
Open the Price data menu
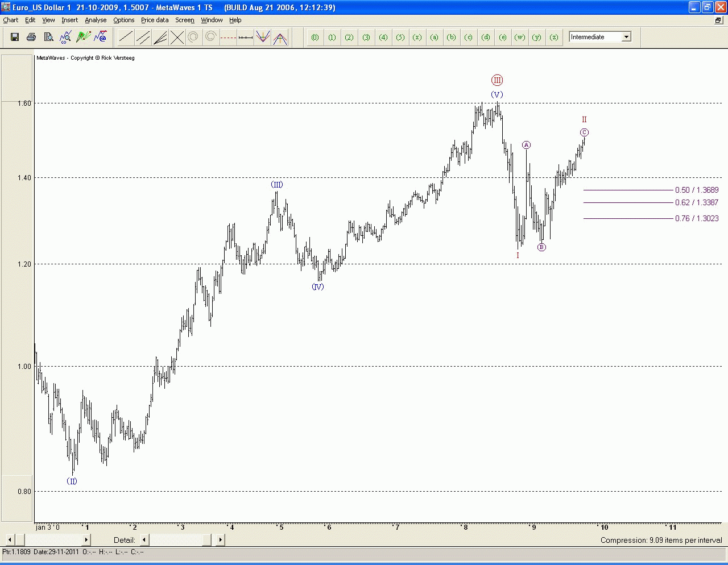click(x=155, y=20)
